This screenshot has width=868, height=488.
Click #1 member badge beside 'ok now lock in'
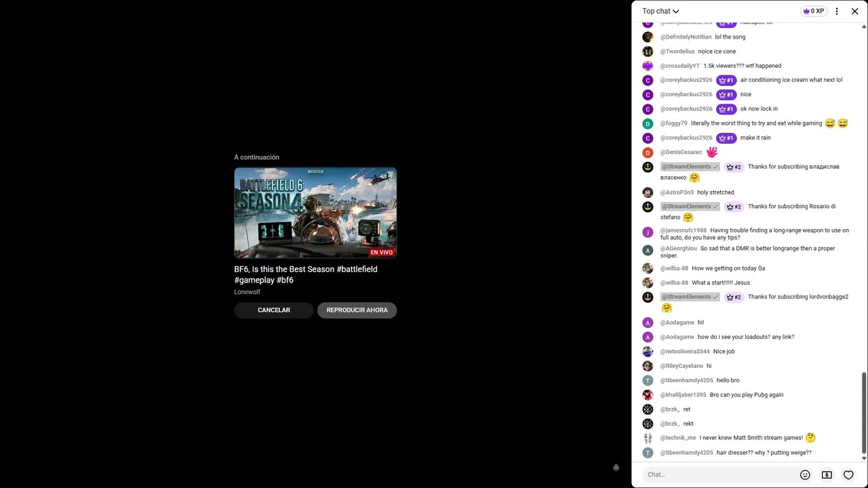pos(726,109)
